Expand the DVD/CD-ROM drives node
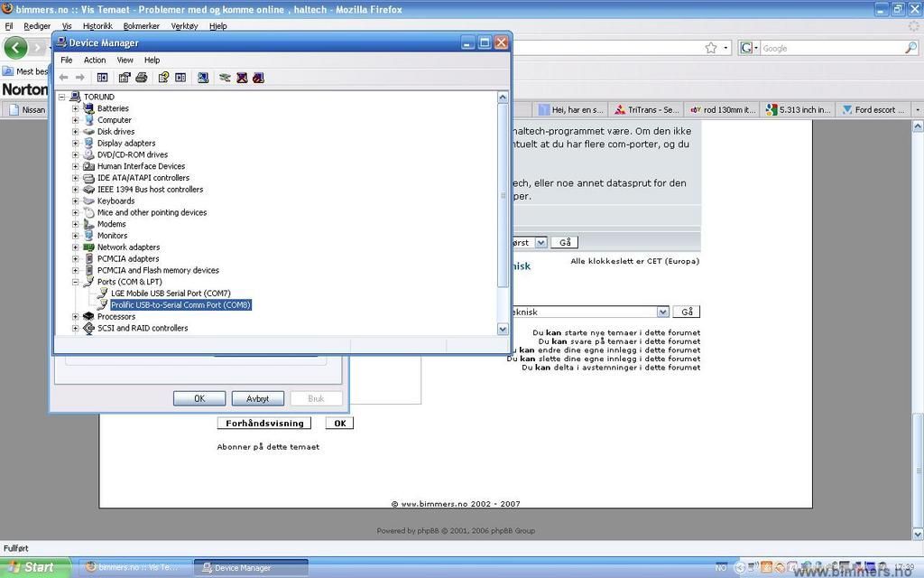The width and height of the screenshot is (924, 578). click(76, 154)
